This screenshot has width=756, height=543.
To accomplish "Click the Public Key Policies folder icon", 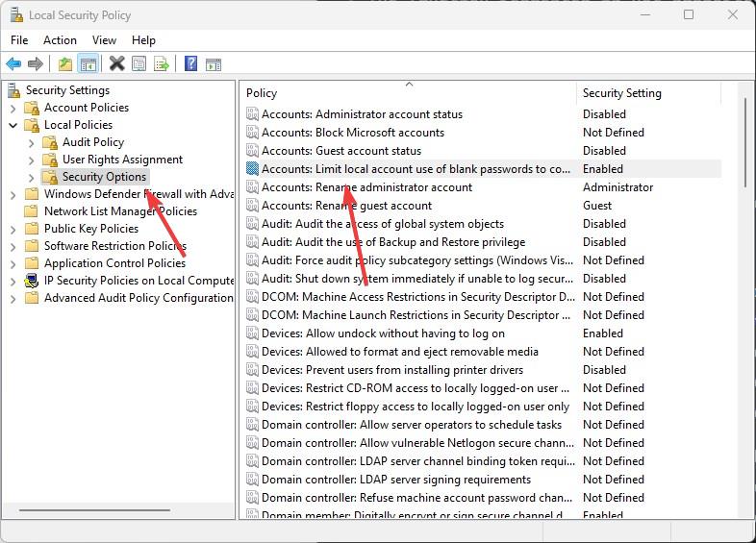I will coord(32,229).
